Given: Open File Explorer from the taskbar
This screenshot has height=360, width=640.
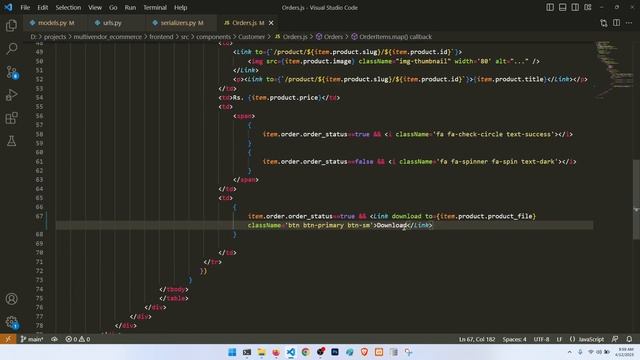Looking at the screenshot, I should 262,352.
